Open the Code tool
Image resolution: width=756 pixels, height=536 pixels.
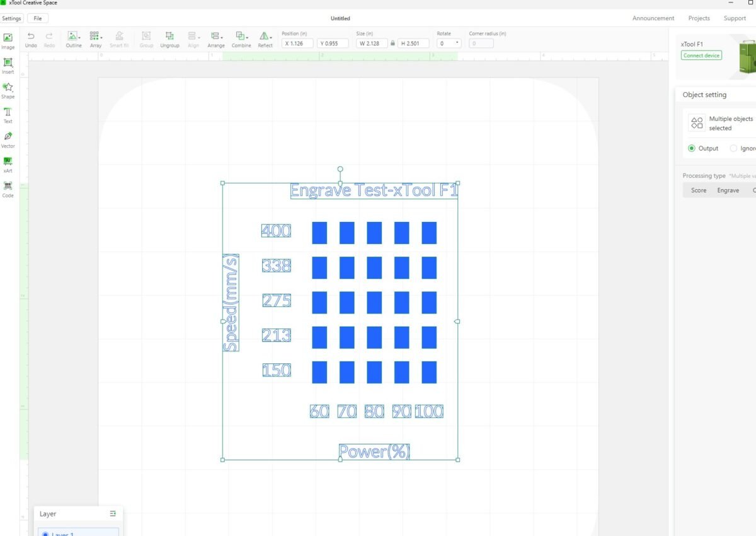8,189
